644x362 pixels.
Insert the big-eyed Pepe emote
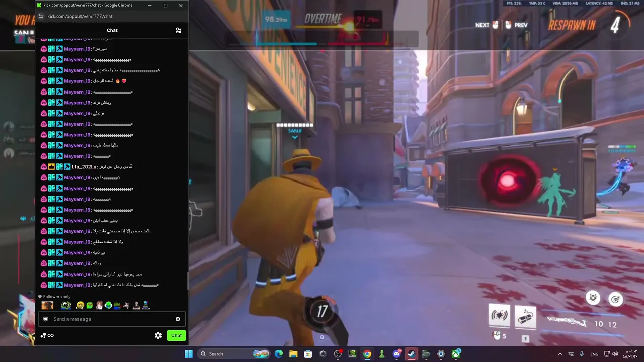(x=66, y=305)
